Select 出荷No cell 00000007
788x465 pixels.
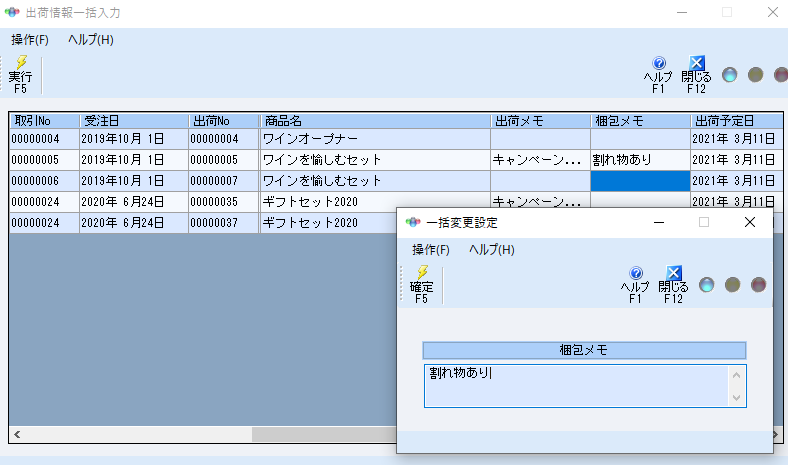tap(224, 181)
